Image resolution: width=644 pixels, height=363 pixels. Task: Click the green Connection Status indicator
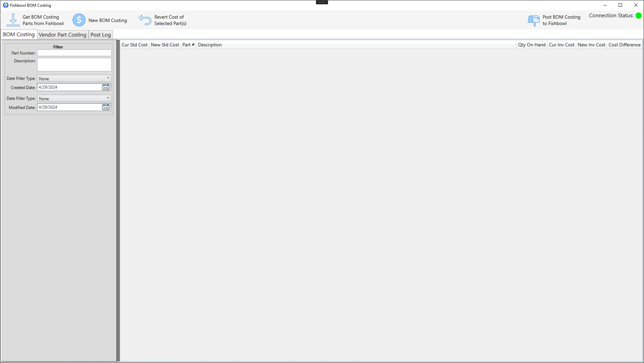638,16
